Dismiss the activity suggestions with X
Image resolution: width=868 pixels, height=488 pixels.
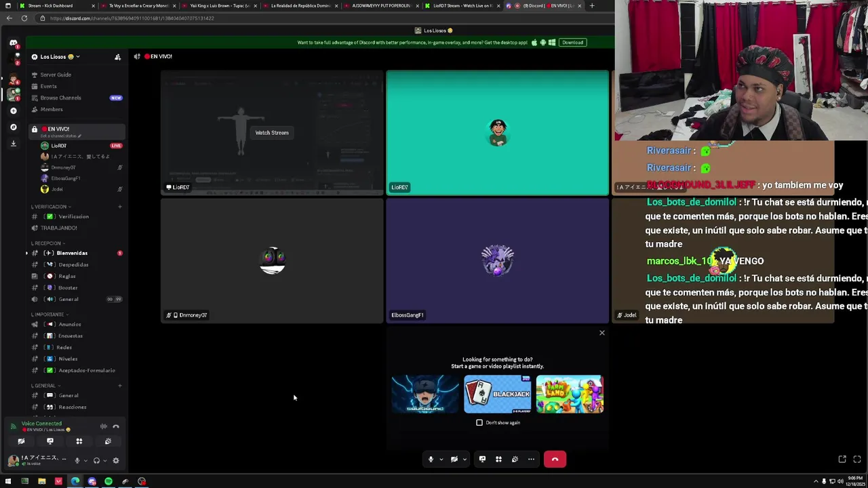[601, 333]
